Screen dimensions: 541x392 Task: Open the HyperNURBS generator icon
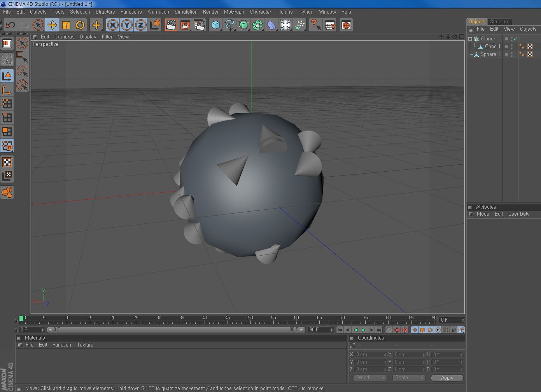(243, 25)
